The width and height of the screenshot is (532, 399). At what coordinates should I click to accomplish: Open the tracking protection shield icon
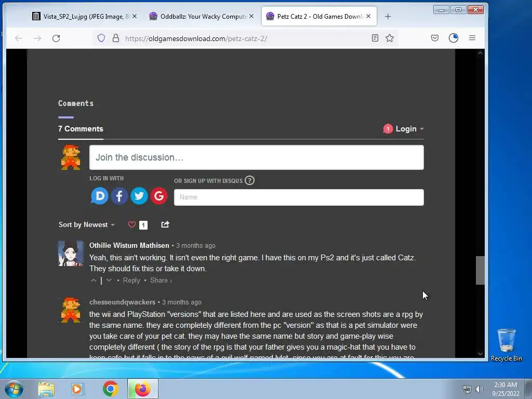(101, 38)
